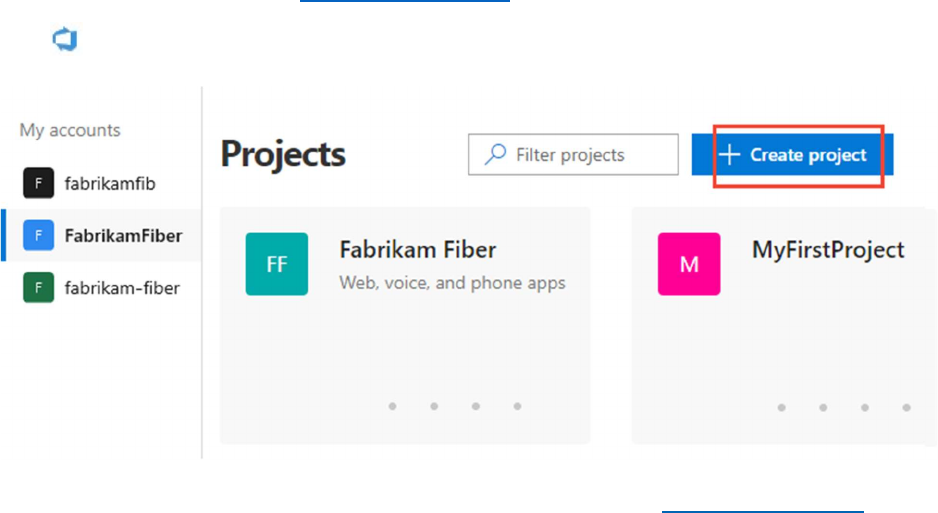Click the pink M project avatar

(689, 264)
